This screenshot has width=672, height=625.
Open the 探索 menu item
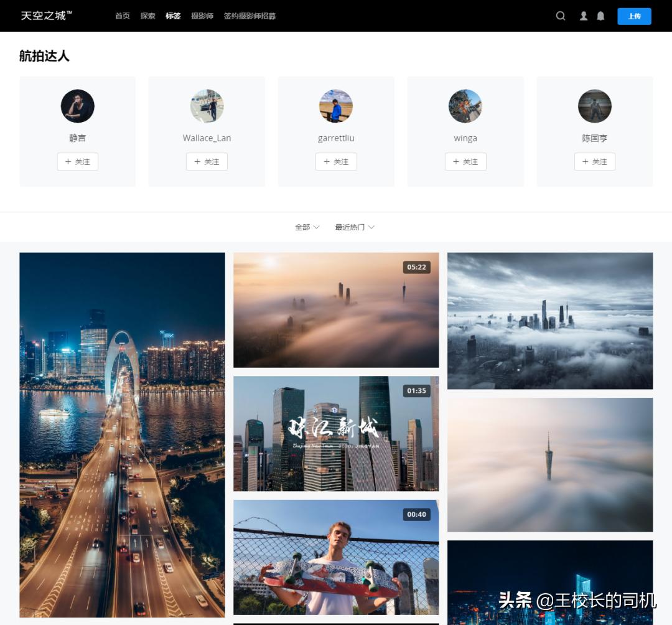147,16
